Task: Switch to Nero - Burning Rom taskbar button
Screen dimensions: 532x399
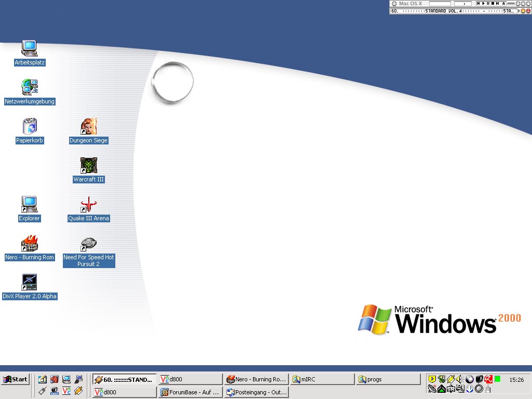Action: coord(257,379)
